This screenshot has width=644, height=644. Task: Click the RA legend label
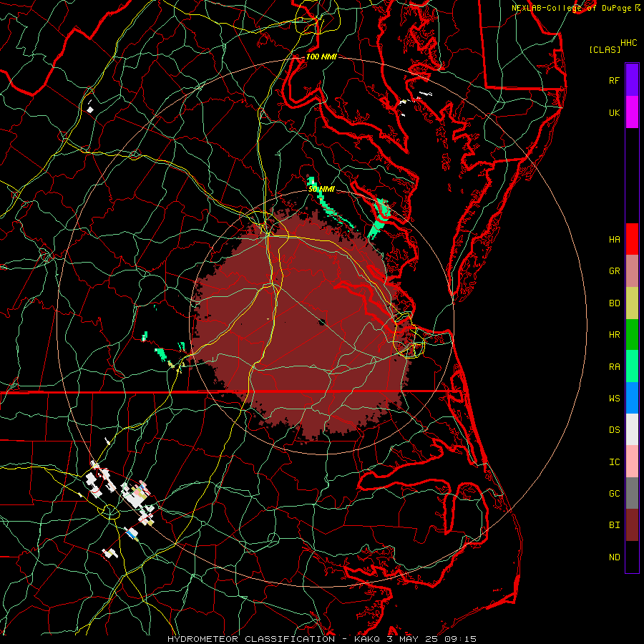(614, 367)
